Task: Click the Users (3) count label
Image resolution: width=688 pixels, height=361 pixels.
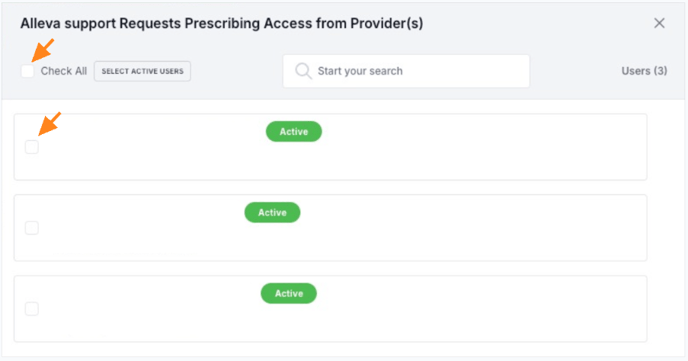Action: pos(644,71)
